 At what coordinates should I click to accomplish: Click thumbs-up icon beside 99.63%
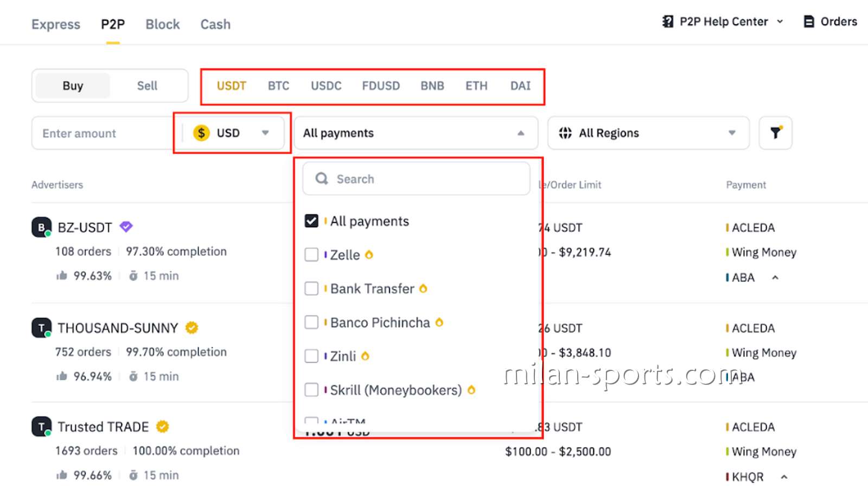tap(61, 276)
